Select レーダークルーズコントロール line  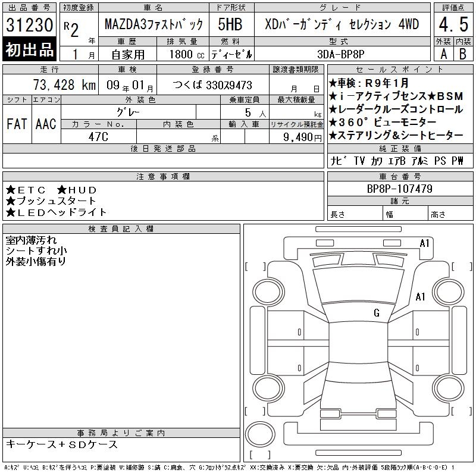(396, 109)
